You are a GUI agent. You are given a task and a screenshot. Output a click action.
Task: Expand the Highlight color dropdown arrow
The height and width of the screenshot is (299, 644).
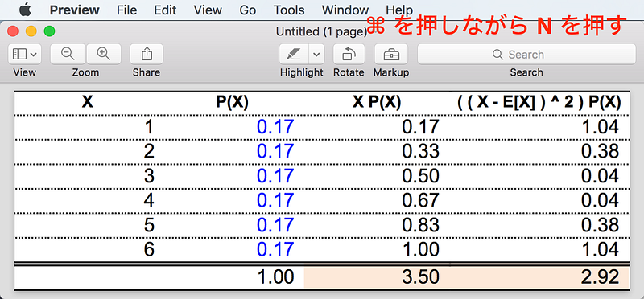tap(316, 54)
